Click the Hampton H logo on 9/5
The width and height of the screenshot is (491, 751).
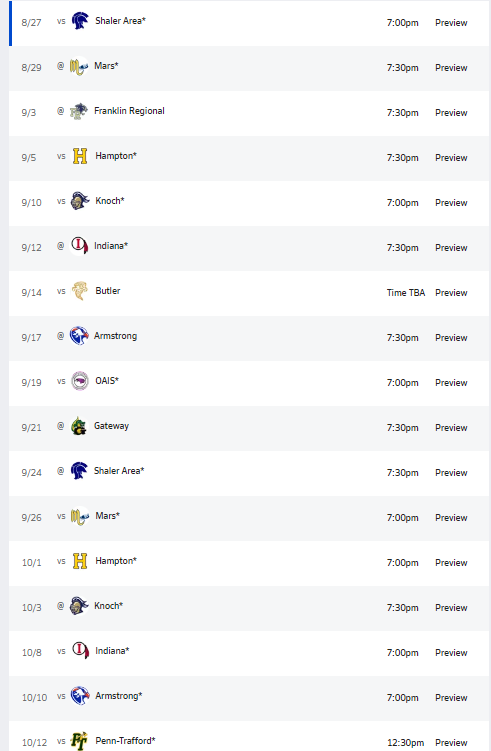coord(80,156)
